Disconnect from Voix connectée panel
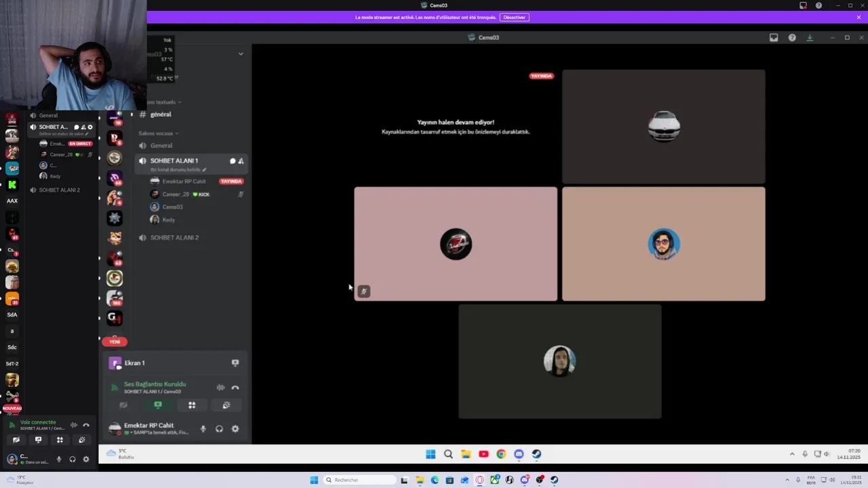The image size is (868, 488). click(x=86, y=425)
